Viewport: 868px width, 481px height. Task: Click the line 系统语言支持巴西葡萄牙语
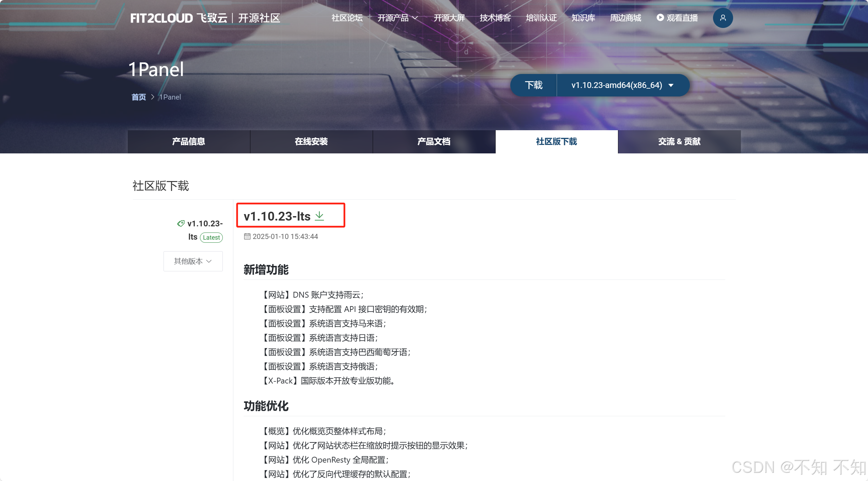coord(336,352)
